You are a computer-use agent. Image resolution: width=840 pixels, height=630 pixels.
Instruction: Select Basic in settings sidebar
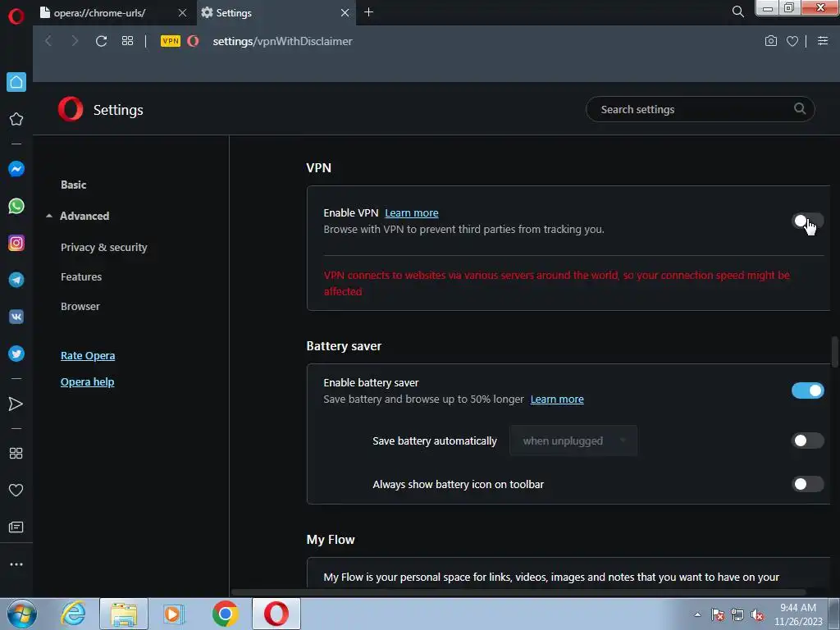pos(73,185)
